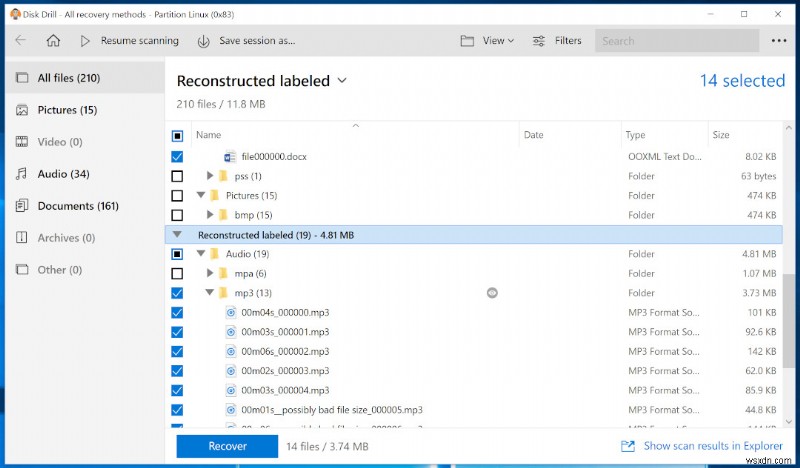Click Show scan results in Explorer

coord(714,446)
